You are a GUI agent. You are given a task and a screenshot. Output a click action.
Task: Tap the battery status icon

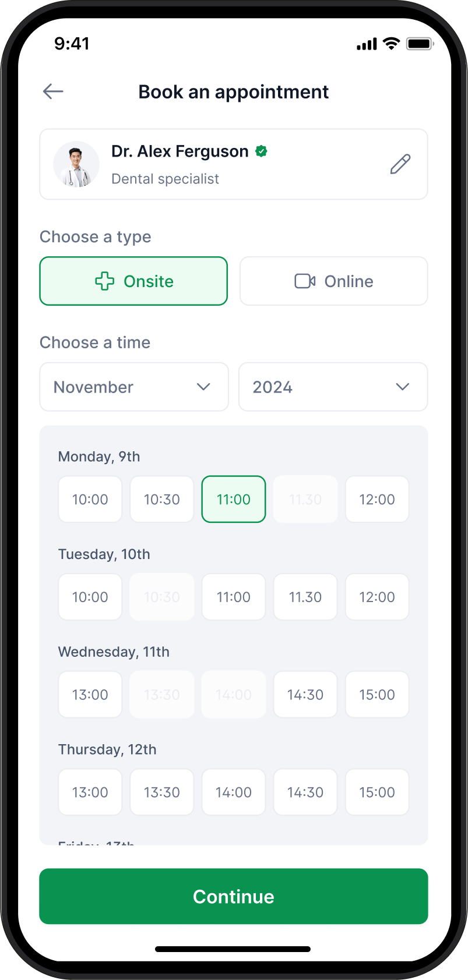[420, 44]
